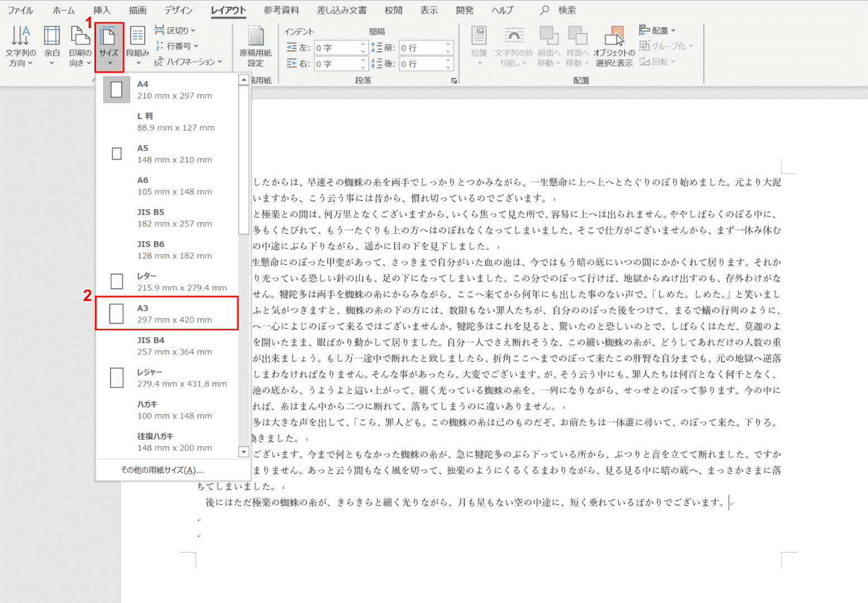This screenshot has height=603, width=868.
Task: Open オブジェクトの選択と表示 selection pane
Action: click(614, 46)
